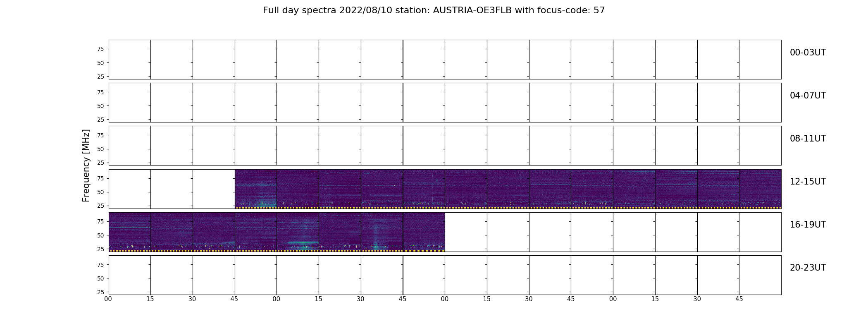Select the "00-03UT" row label

pos(808,53)
